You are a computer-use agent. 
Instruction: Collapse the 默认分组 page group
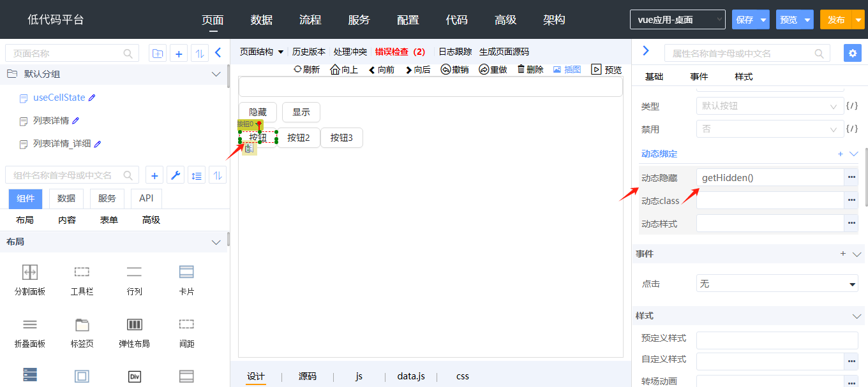click(216, 74)
